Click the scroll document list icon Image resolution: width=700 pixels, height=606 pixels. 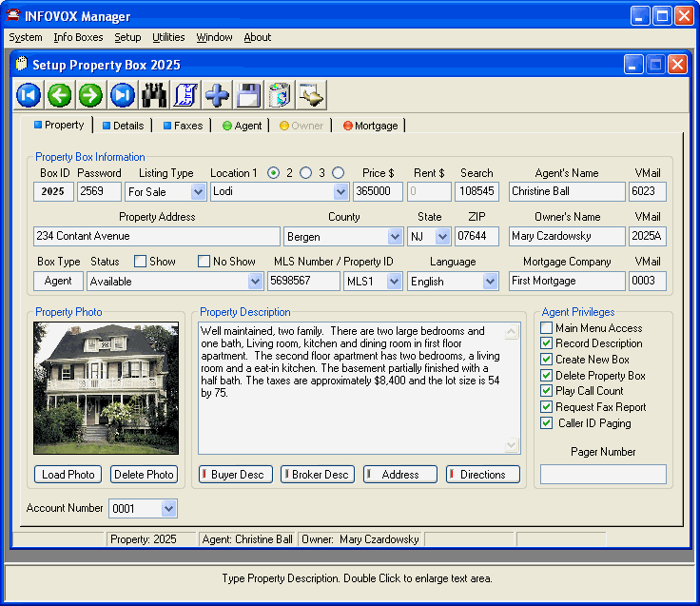click(x=185, y=95)
